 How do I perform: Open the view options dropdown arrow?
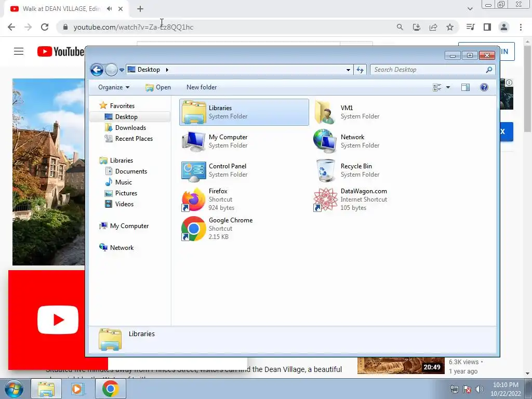click(448, 87)
